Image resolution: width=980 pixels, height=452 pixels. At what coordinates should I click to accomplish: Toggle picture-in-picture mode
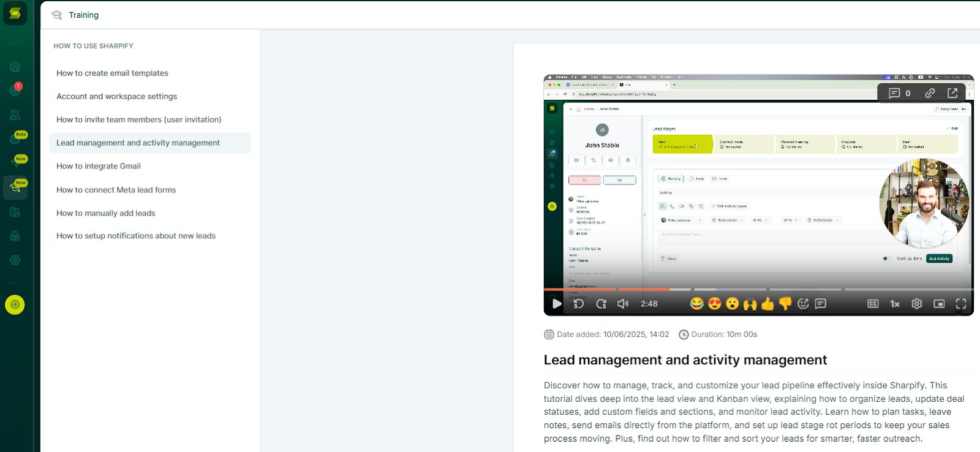[x=939, y=304]
